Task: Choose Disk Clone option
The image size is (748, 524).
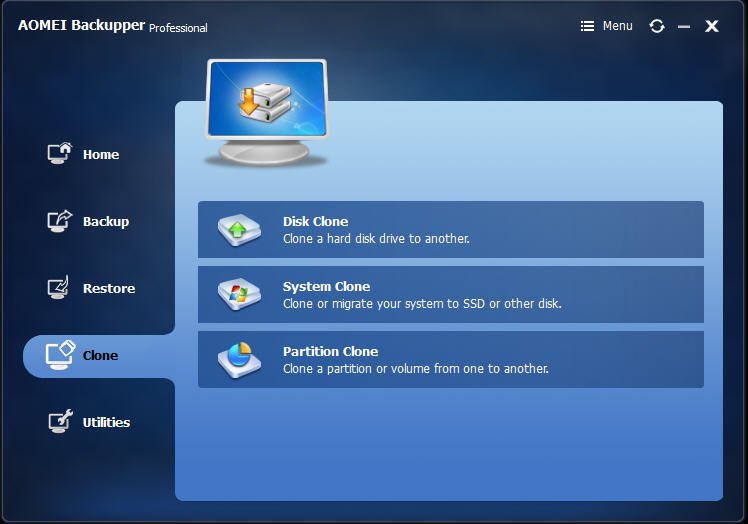Action: pos(451,230)
